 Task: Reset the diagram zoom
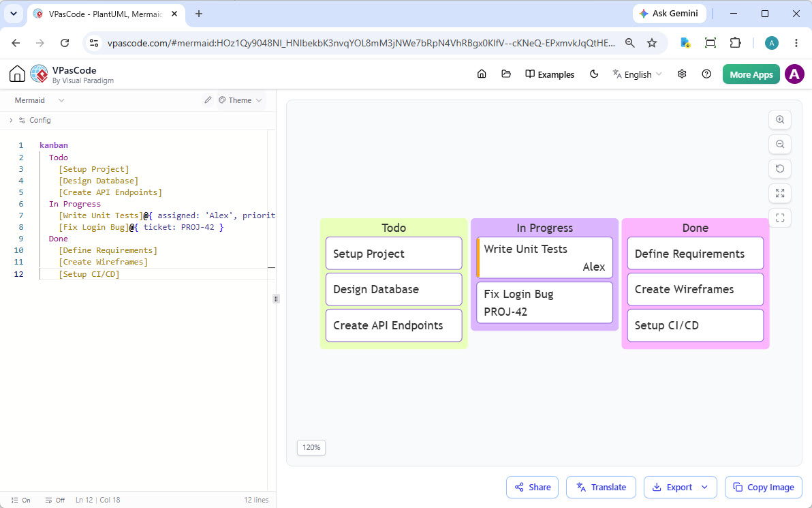pos(780,168)
